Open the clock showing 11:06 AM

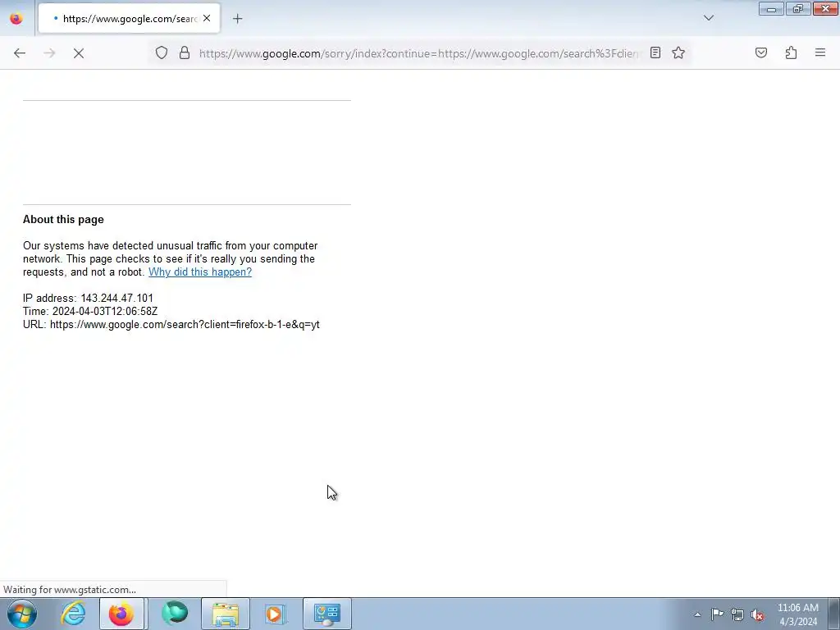pos(797,614)
